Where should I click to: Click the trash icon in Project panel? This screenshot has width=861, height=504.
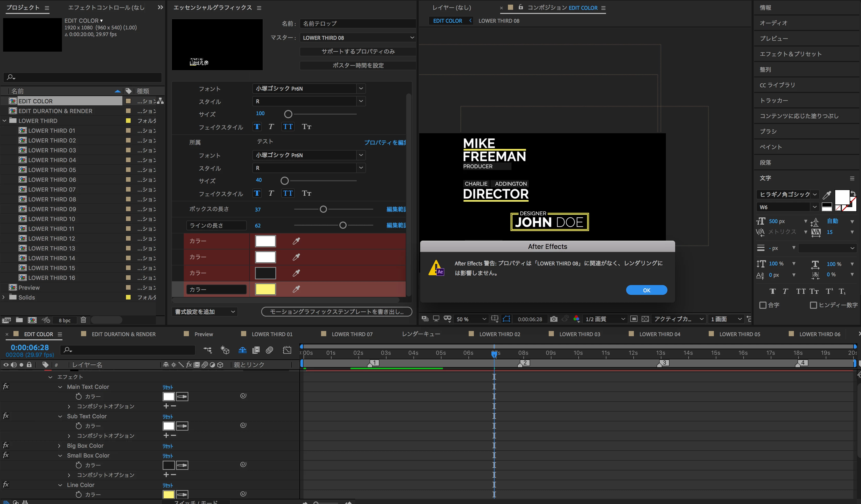click(83, 320)
